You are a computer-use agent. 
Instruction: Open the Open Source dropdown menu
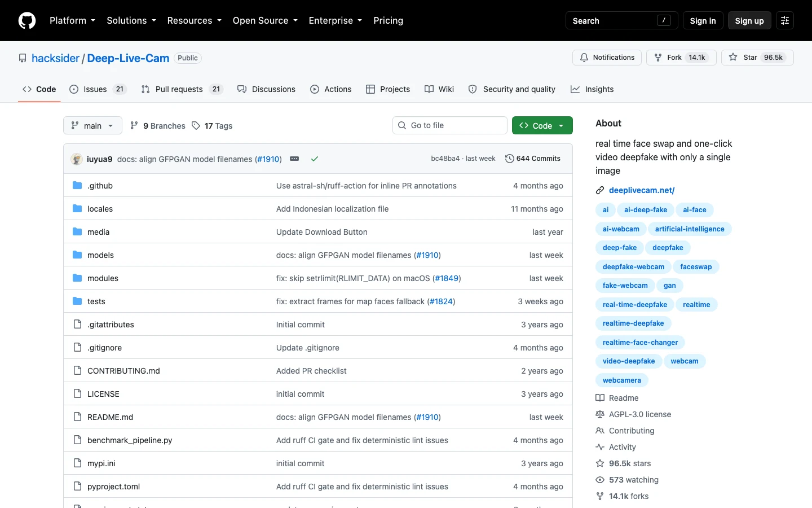(265, 21)
